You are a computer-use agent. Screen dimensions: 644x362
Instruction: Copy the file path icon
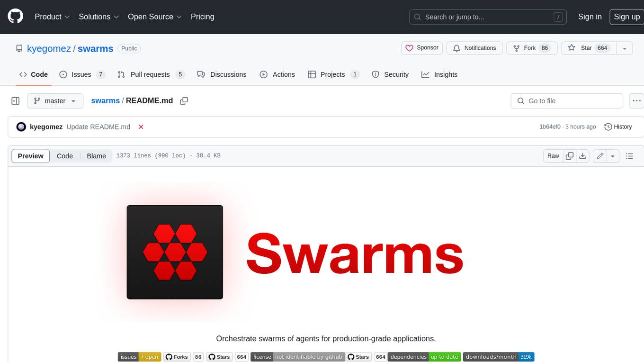tap(184, 101)
